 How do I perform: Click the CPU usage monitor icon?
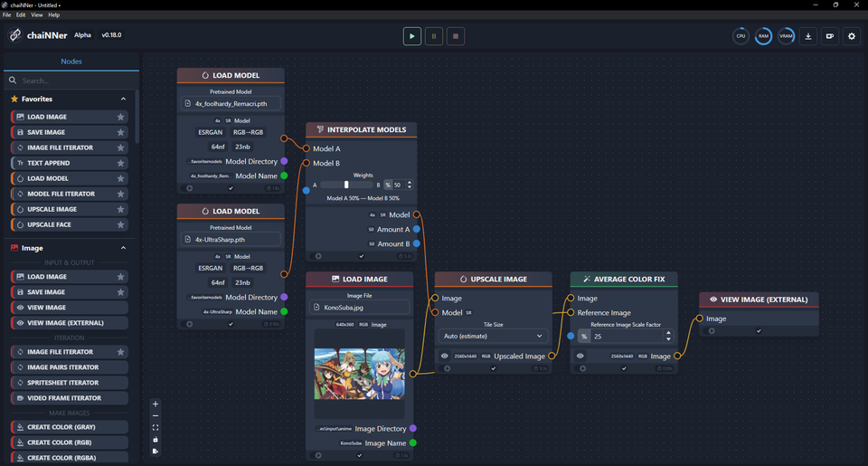(741, 36)
